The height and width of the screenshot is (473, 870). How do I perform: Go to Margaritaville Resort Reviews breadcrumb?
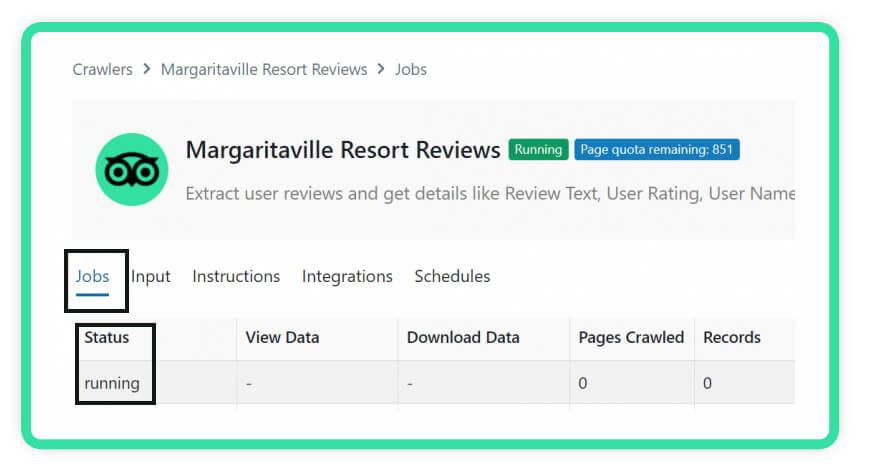pyautogui.click(x=264, y=69)
